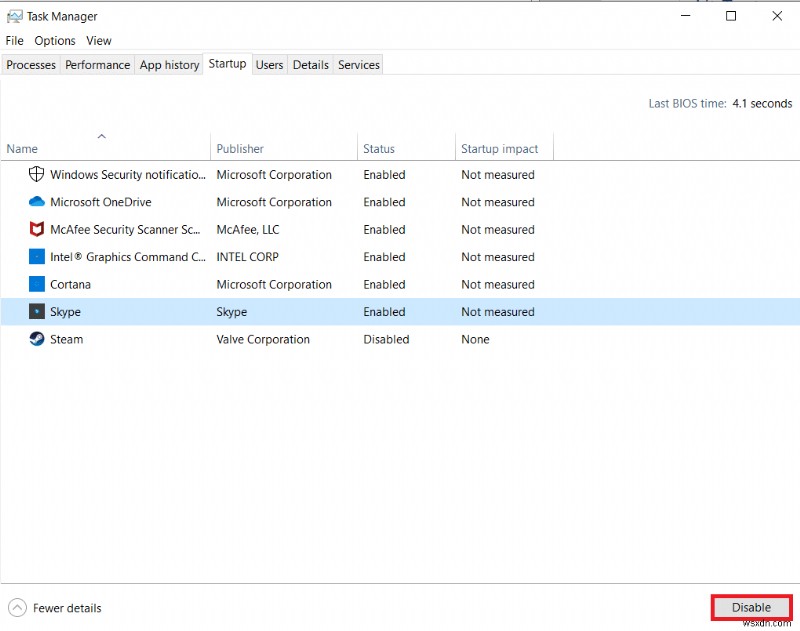The width and height of the screenshot is (800, 631).
Task: Open the App history tab
Action: (168, 64)
